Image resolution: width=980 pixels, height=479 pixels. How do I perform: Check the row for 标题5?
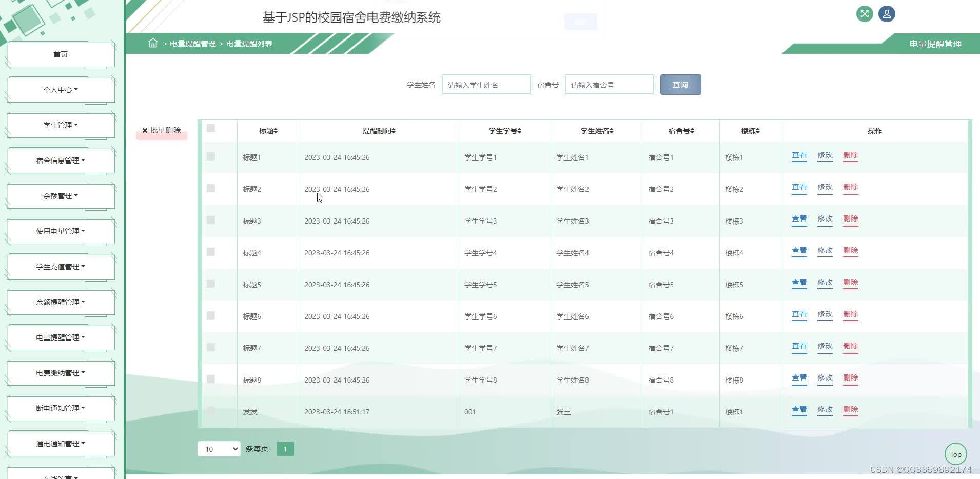[x=211, y=284]
